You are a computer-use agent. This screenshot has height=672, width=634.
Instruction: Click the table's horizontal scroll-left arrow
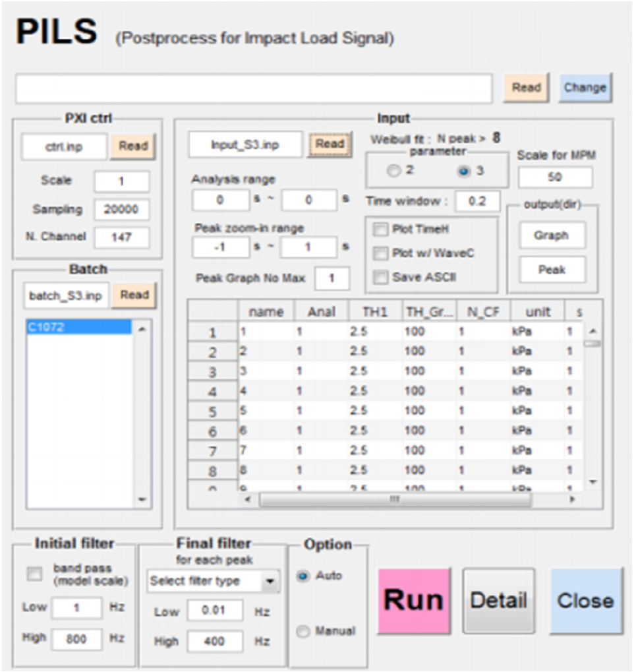click(x=248, y=499)
